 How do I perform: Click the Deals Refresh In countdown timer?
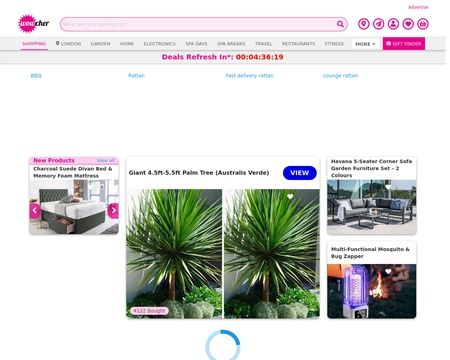pyautogui.click(x=222, y=57)
